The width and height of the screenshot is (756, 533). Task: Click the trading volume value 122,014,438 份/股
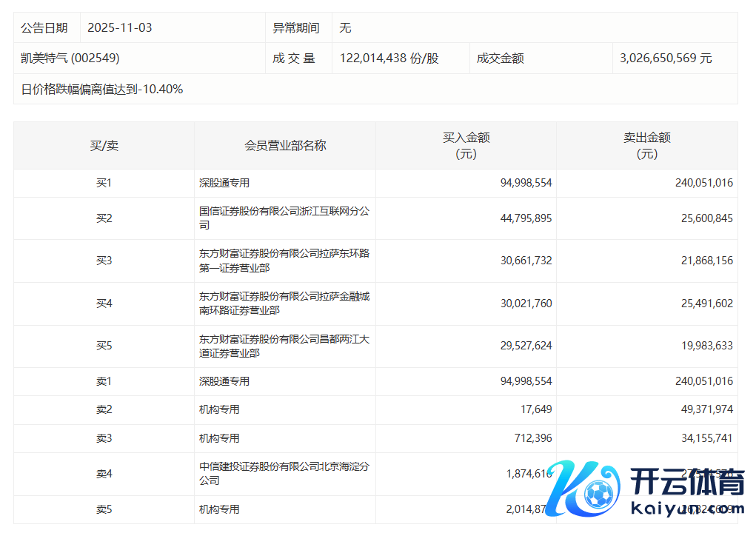point(389,58)
